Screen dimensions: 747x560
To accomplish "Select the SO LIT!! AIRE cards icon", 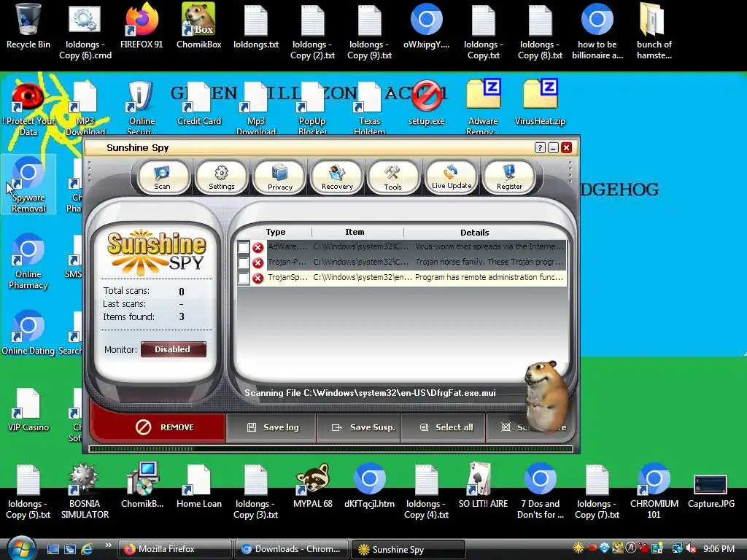I will click(483, 486).
